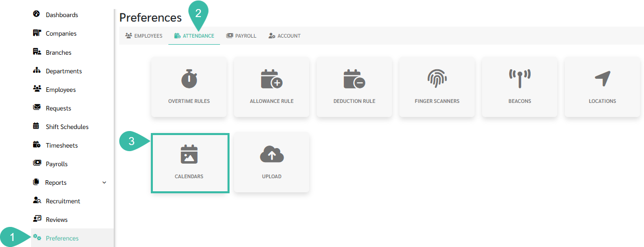644x247 pixels.
Task: Open Branches in the sidebar
Action: pyautogui.click(x=59, y=52)
